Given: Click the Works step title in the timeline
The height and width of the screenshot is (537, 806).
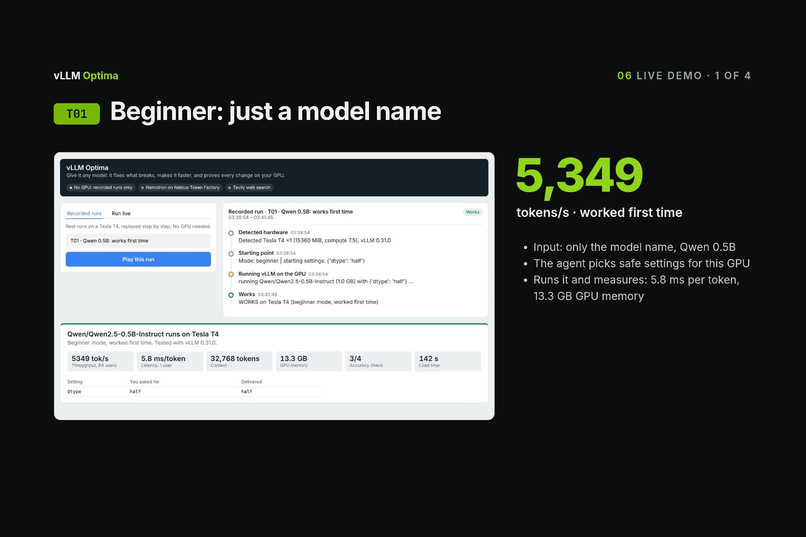Looking at the screenshot, I should [247, 294].
